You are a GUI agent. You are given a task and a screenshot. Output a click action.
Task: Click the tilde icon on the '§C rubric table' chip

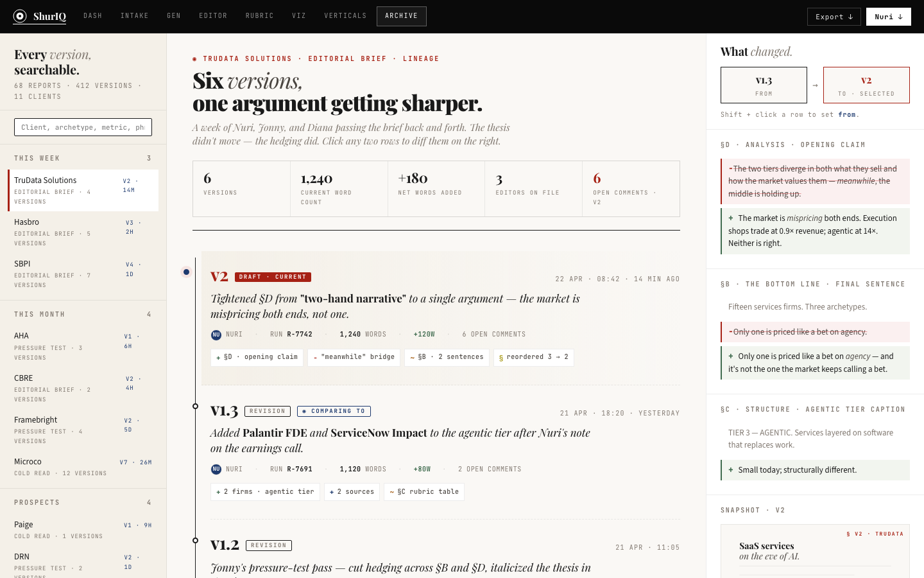click(x=392, y=491)
